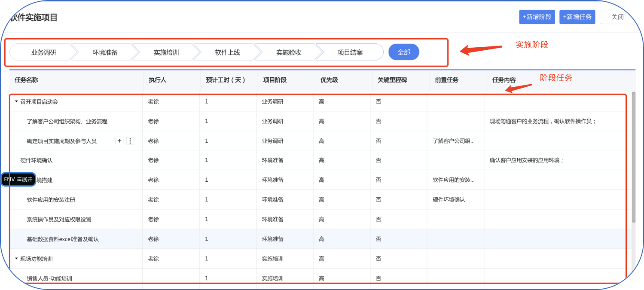Collapse the 现场功能培训 task group
The image size is (644, 290).
[x=16, y=259]
